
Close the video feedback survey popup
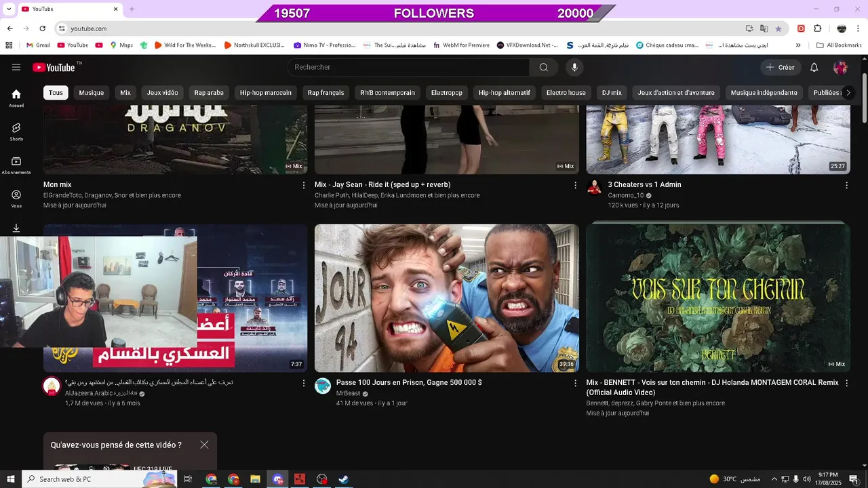click(x=204, y=445)
